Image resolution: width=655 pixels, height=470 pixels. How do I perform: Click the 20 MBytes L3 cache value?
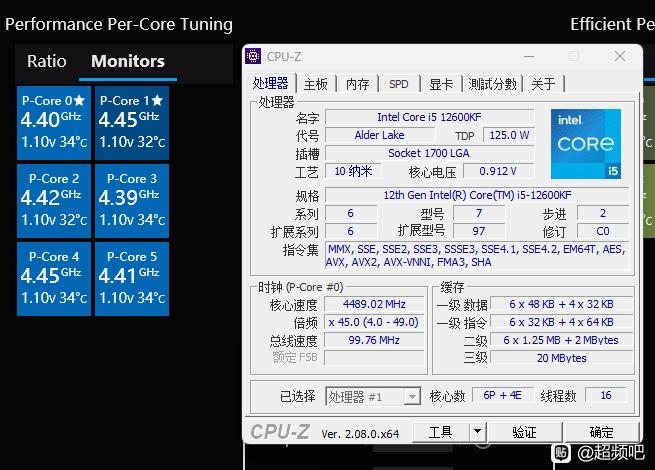coord(561,358)
